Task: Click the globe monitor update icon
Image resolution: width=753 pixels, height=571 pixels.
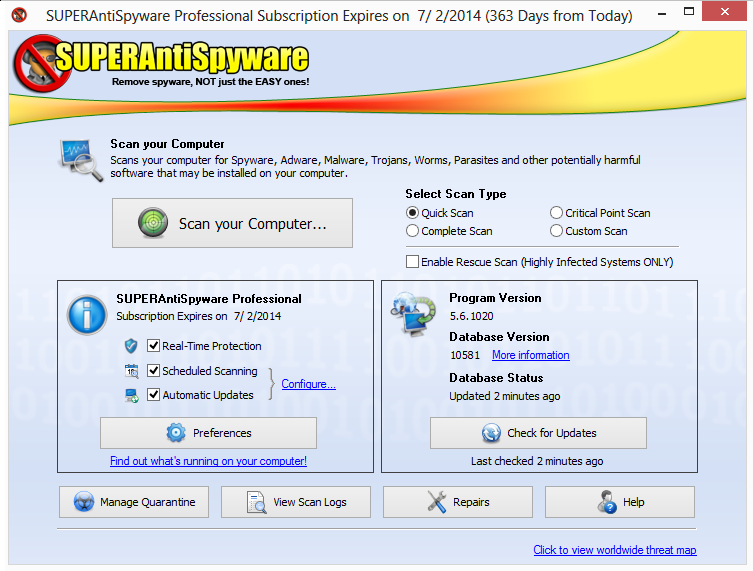Action: point(413,314)
